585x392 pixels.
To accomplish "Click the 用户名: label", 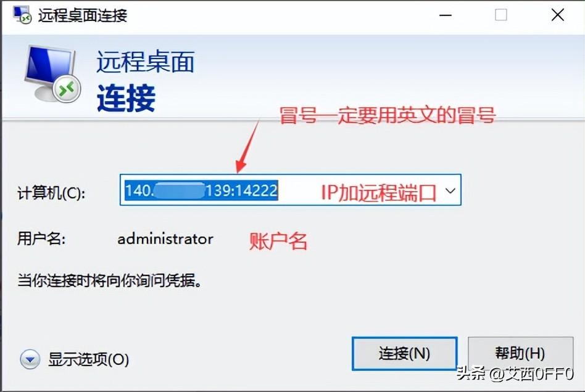I will point(41,239).
